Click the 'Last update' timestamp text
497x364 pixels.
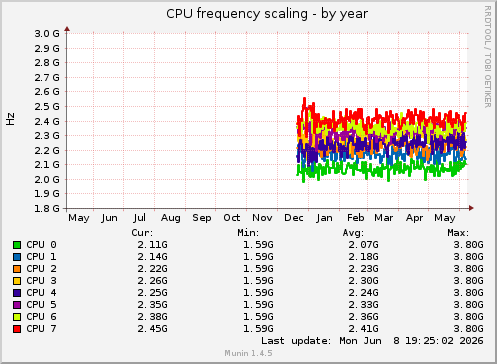[x=372, y=341]
